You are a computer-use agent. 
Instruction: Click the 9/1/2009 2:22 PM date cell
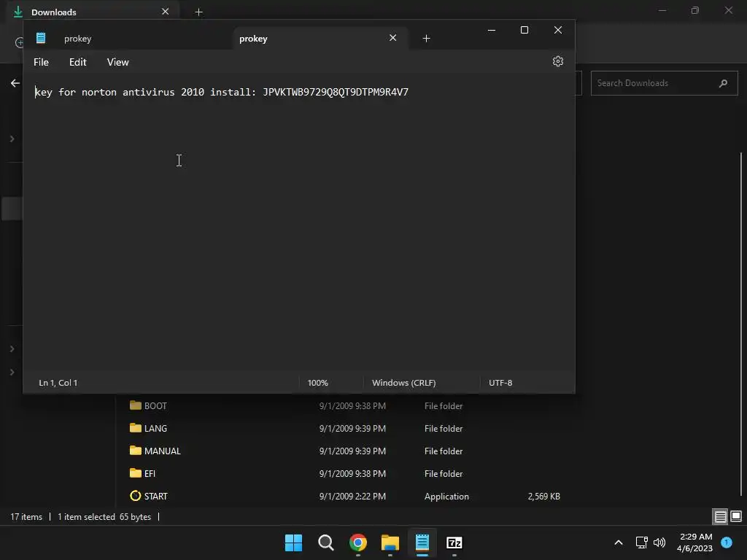pos(352,496)
